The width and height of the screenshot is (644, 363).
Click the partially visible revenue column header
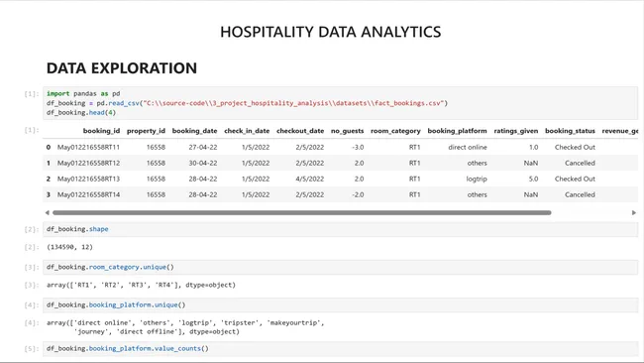(620, 131)
